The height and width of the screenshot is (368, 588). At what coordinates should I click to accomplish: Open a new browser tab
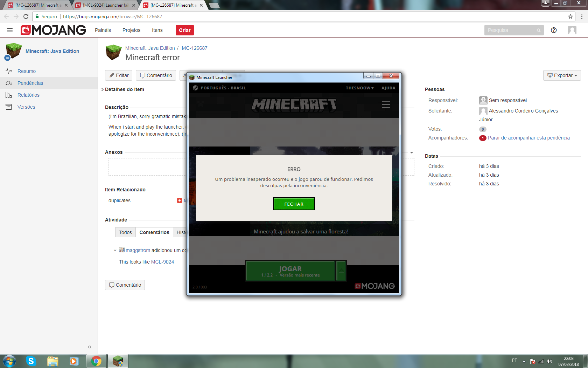coord(214,5)
